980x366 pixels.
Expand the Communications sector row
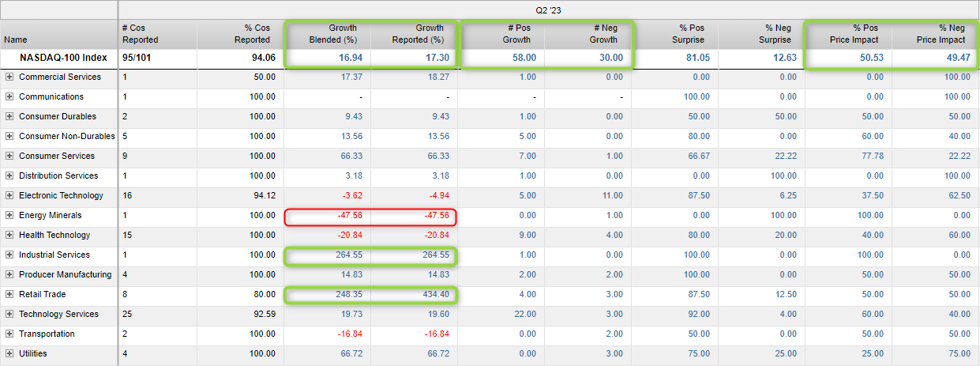9,97
